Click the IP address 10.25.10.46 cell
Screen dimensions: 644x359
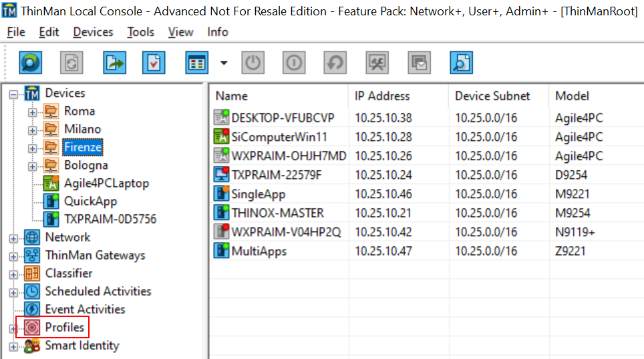[383, 194]
